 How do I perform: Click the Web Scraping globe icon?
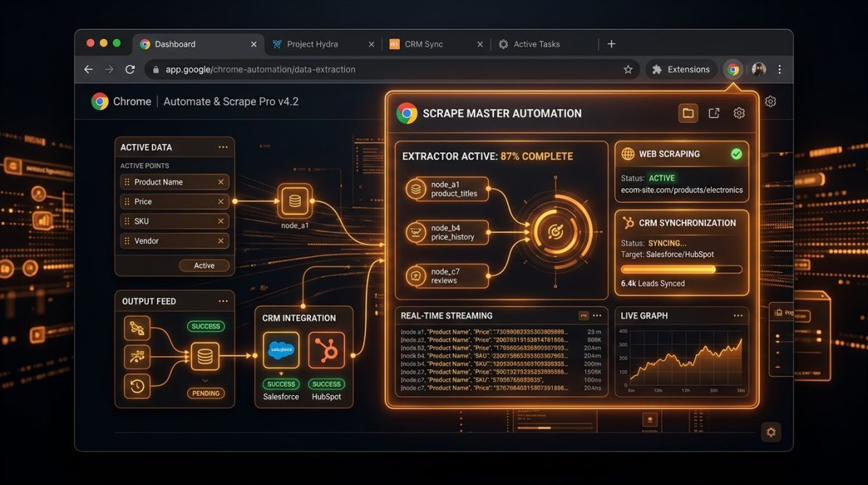[x=627, y=154]
